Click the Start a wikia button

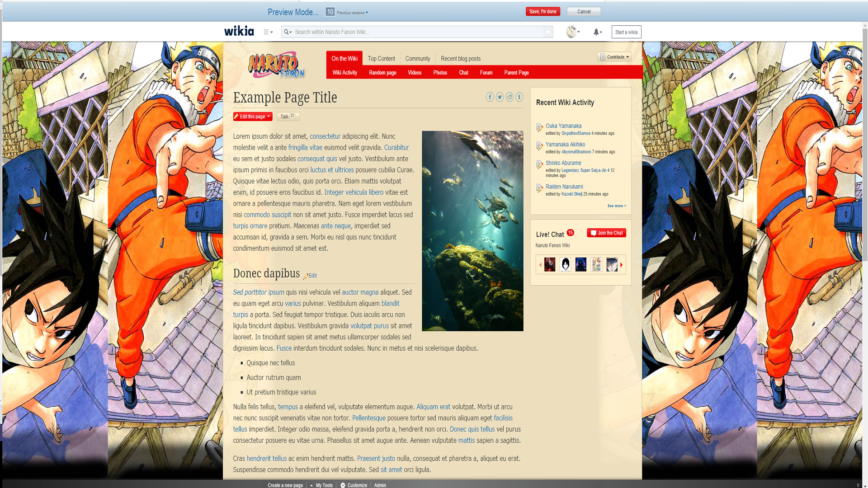click(x=626, y=32)
